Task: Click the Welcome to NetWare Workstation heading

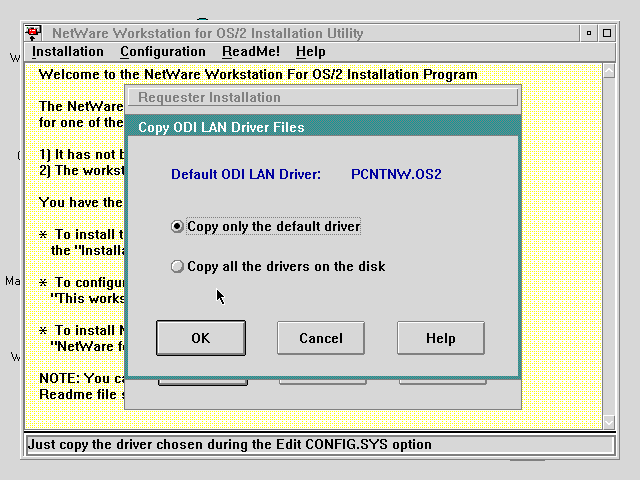Action: click(x=258, y=75)
